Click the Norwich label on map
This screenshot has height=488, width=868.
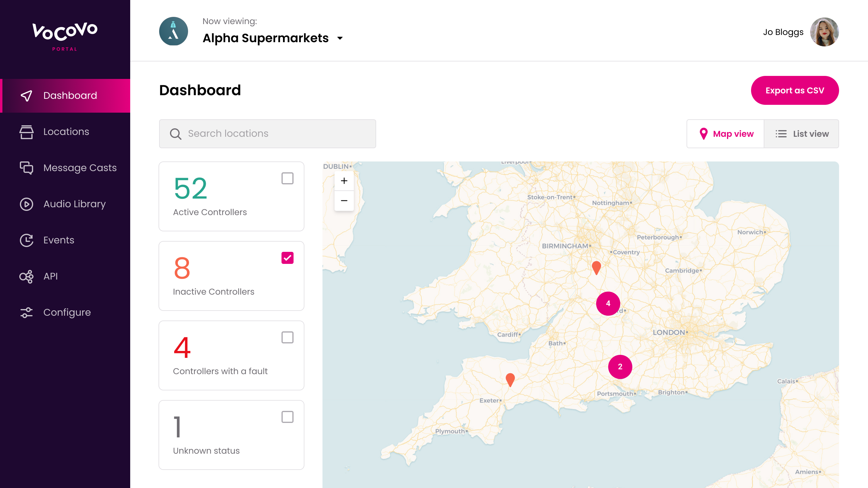[750, 232]
